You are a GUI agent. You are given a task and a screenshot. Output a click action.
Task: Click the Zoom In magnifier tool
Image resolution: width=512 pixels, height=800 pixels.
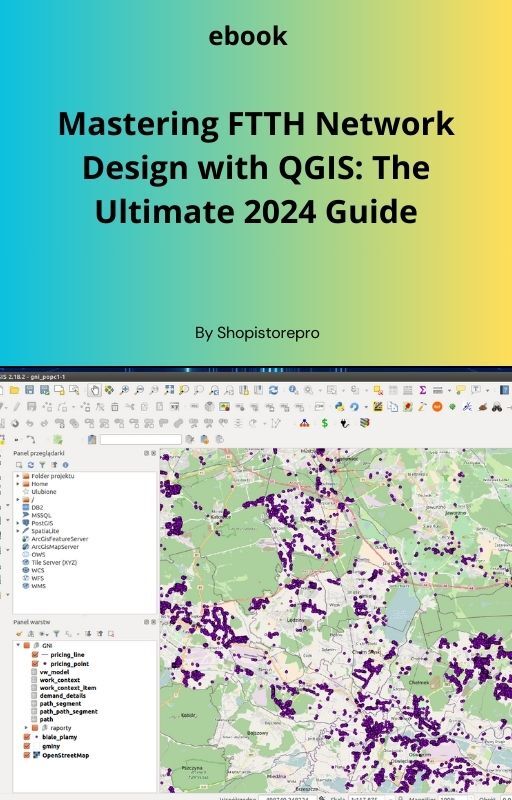[x=124, y=390]
